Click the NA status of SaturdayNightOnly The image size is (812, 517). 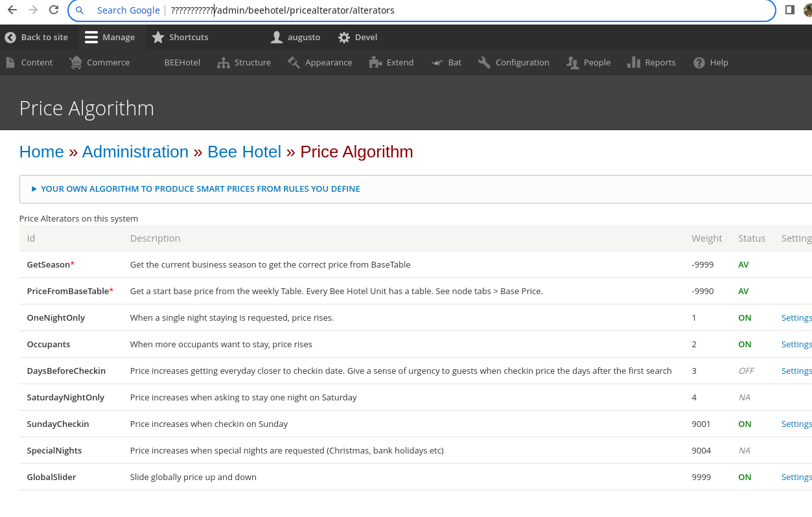pos(744,397)
